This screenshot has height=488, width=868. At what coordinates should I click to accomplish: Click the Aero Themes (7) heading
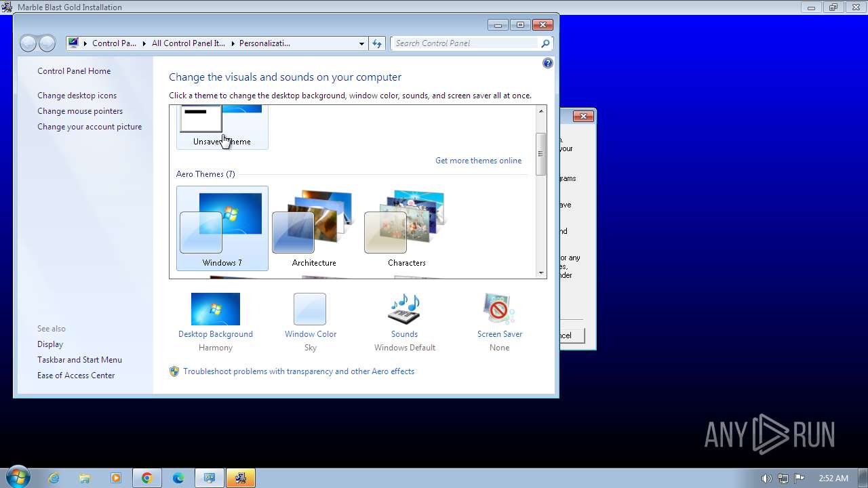tap(205, 174)
